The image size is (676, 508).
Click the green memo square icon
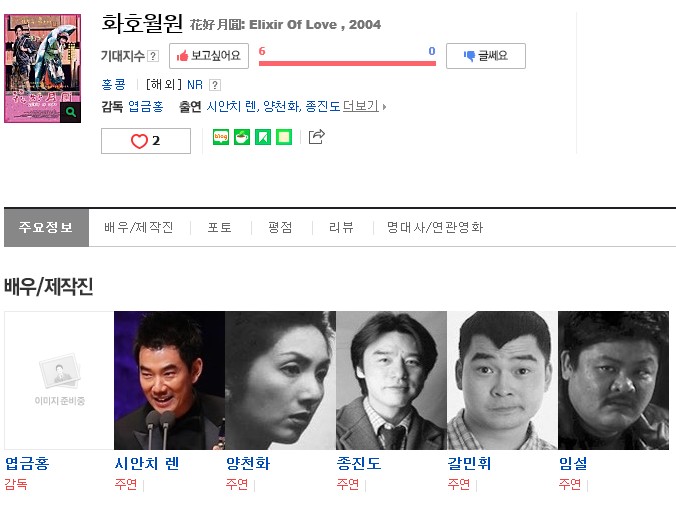[284, 137]
